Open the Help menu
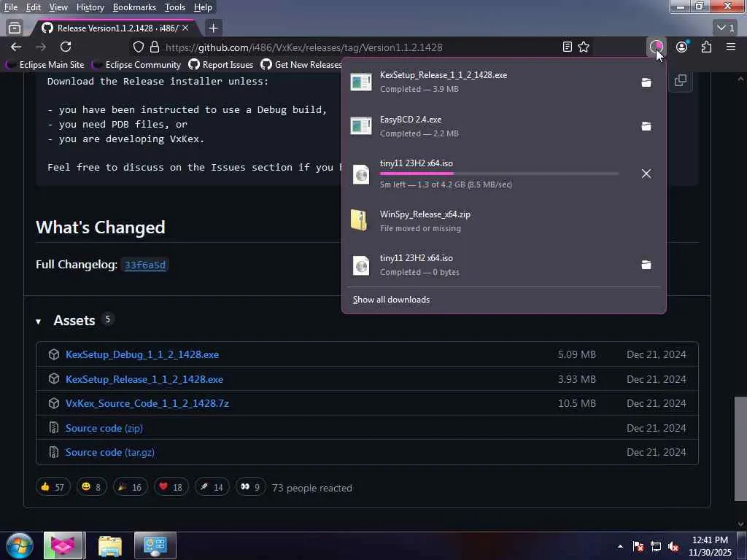Image resolution: width=747 pixels, height=560 pixels. pyautogui.click(x=203, y=7)
